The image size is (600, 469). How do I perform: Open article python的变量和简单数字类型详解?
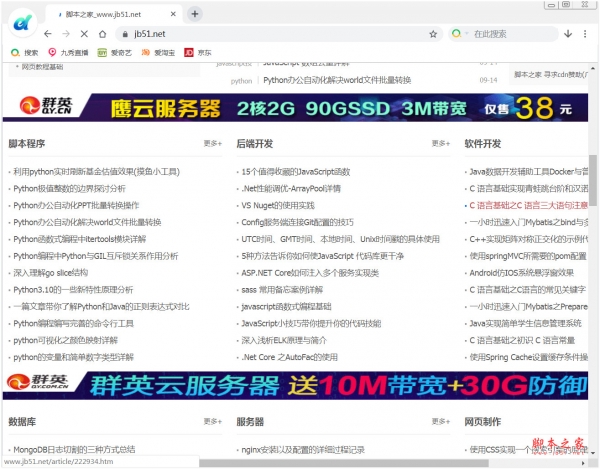73,357
